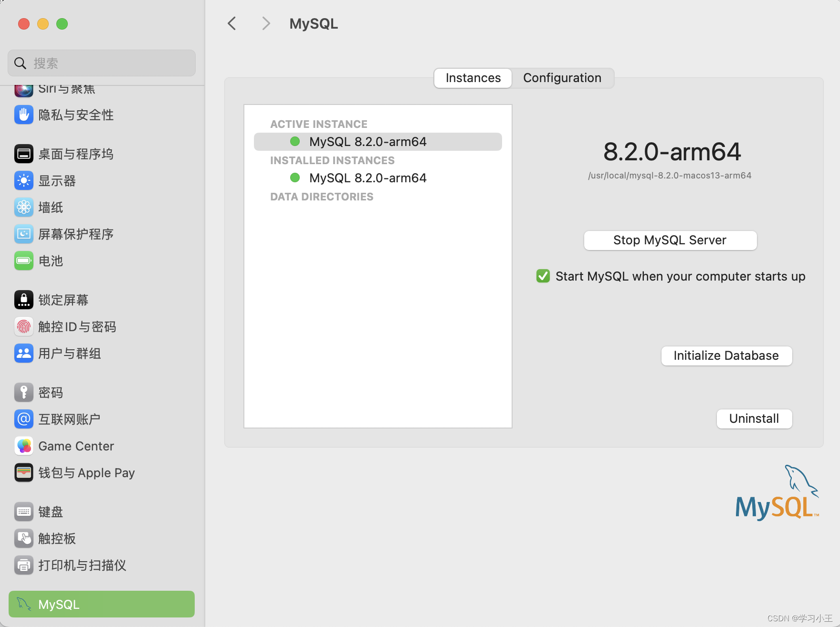Click the back navigation chevron
Image resolution: width=840 pixels, height=627 pixels.
pyautogui.click(x=231, y=23)
